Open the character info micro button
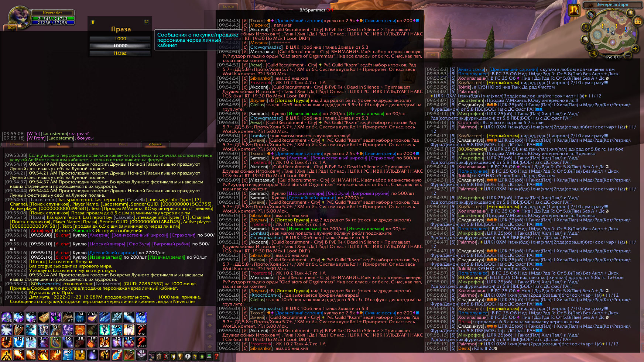Screen dimensions: 644x362 [x=152, y=356]
